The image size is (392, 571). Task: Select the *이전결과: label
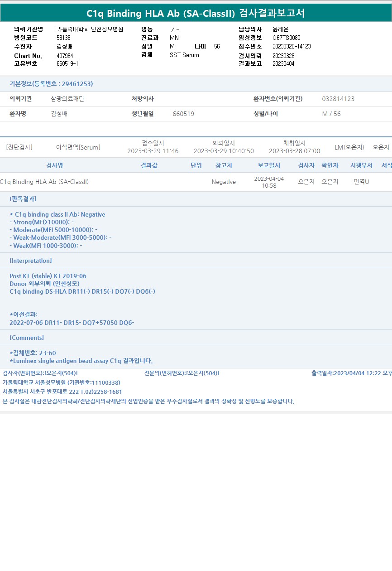point(24,315)
